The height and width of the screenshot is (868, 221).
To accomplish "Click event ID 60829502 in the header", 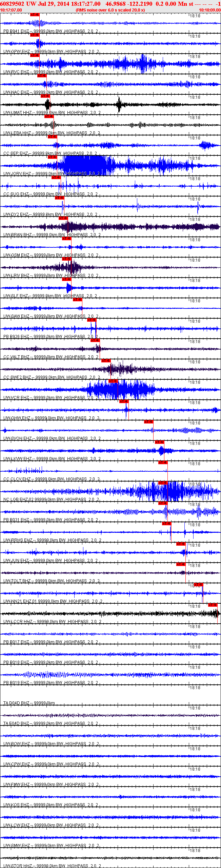I will click(x=12, y=4).
